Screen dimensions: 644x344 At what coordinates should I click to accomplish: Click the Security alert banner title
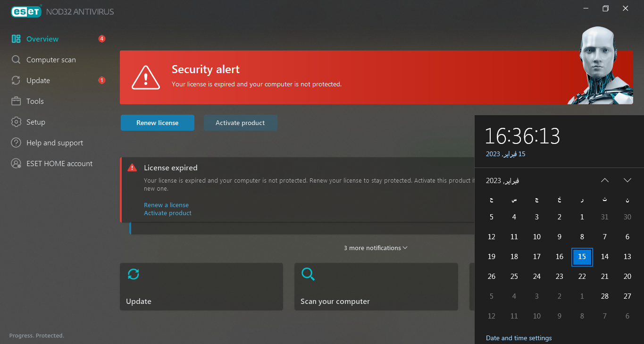coord(206,69)
